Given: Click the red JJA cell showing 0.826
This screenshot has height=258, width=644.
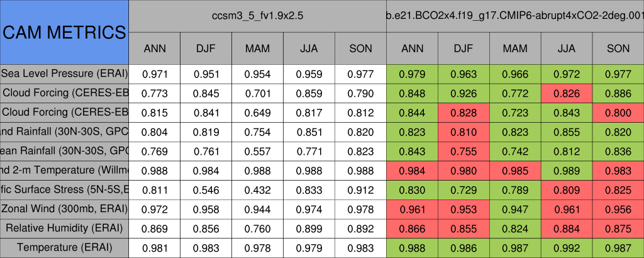Looking at the screenshot, I should coord(567,93).
